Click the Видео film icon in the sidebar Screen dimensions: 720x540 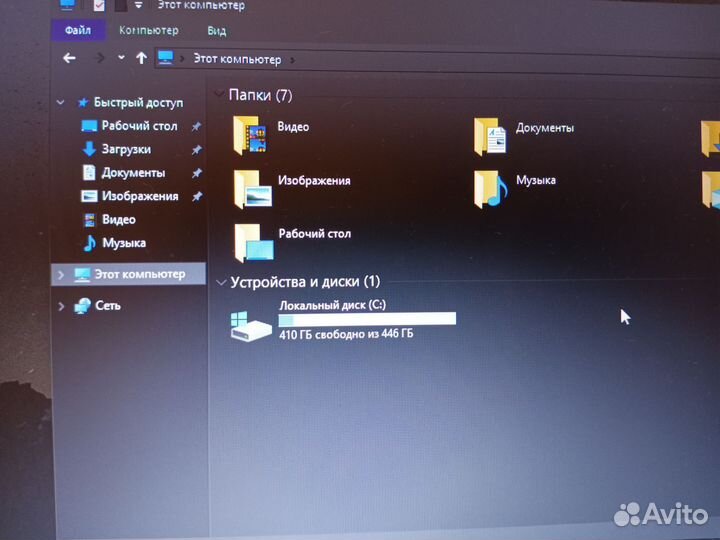point(90,220)
